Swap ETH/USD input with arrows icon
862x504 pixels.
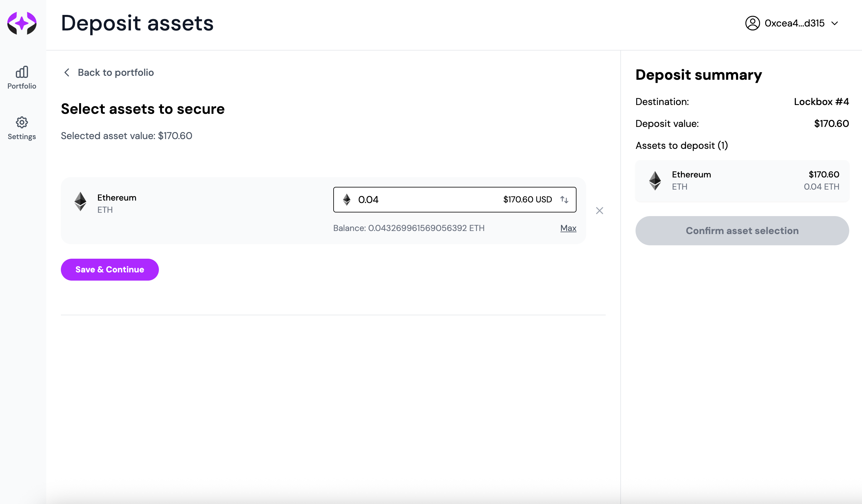(x=564, y=199)
